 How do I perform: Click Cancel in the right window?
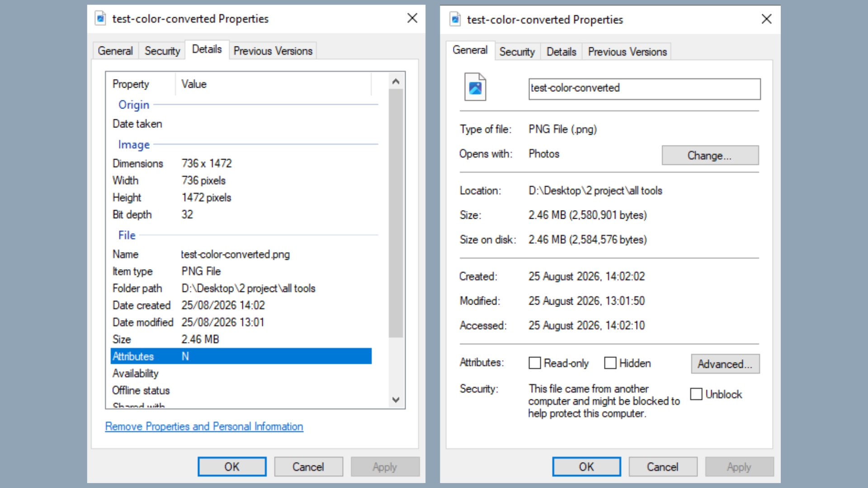click(x=663, y=467)
